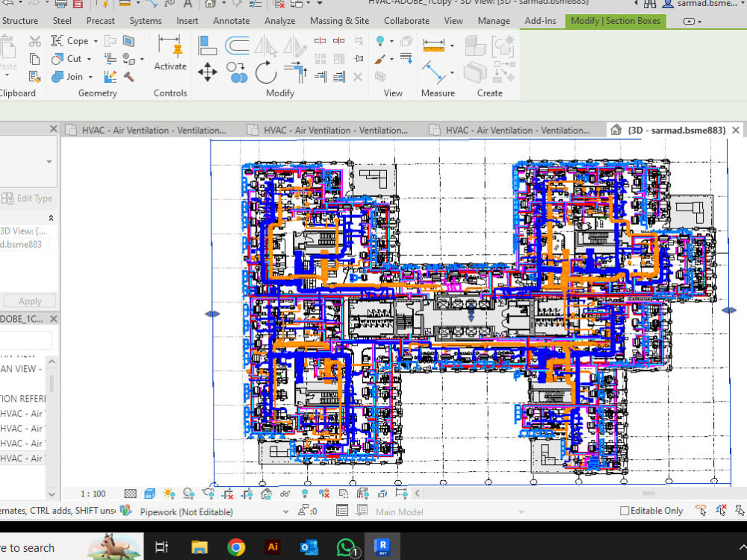Click the Match Type Properties icon
Image resolution: width=747 pixels, height=560 pixels.
(35, 77)
